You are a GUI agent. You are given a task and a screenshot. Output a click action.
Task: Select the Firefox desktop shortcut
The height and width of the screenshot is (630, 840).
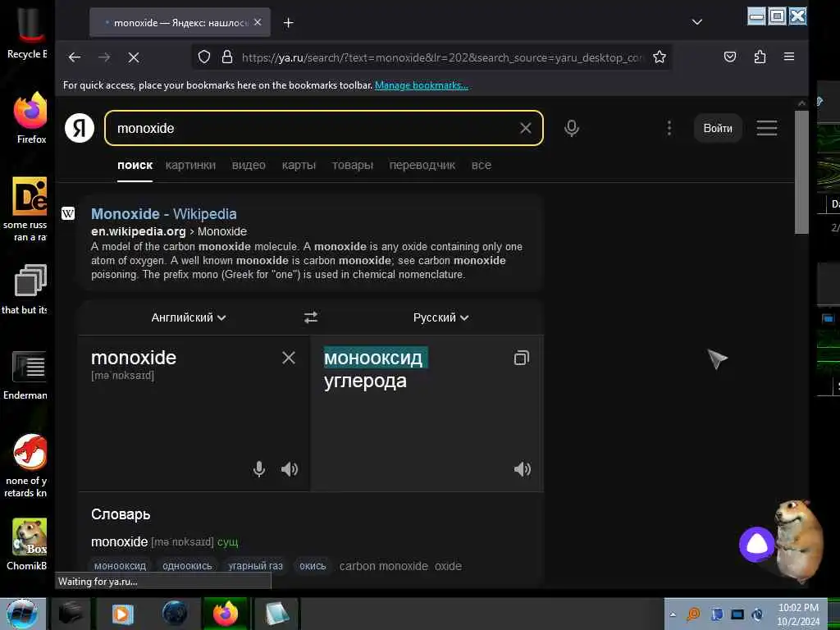click(31, 118)
